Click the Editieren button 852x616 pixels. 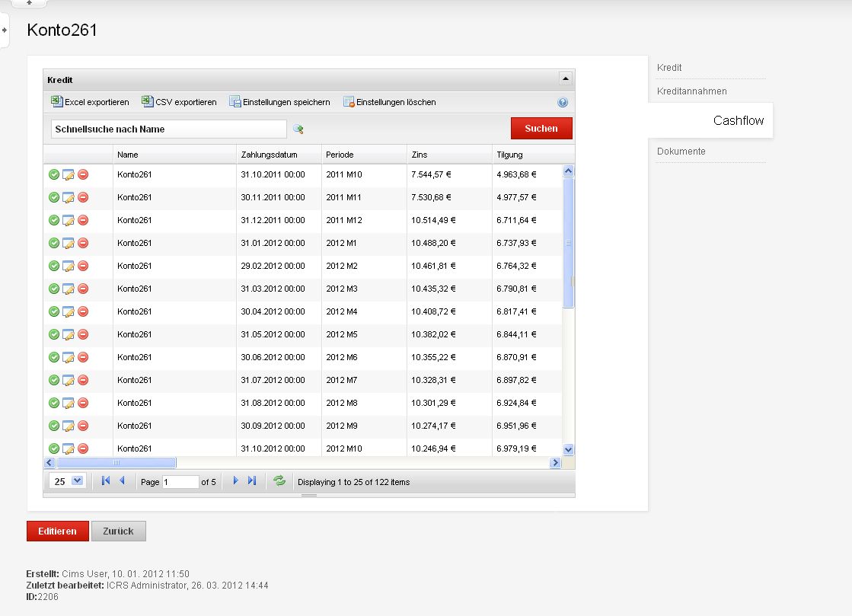pos(58,531)
